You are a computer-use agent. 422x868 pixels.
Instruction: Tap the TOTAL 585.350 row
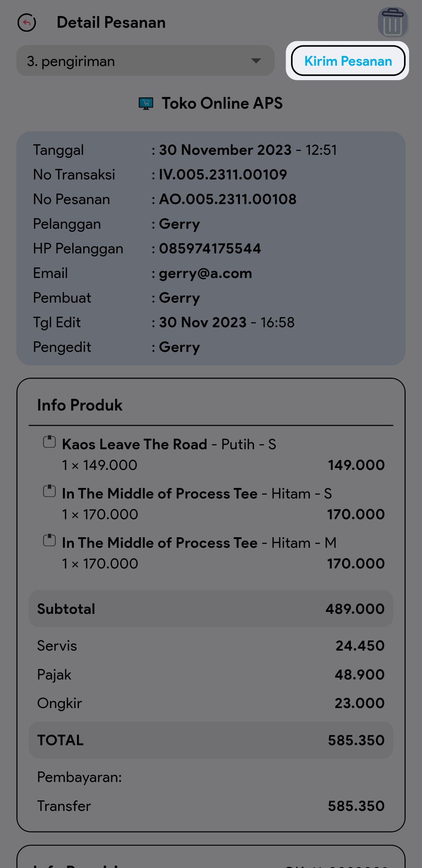point(211,740)
